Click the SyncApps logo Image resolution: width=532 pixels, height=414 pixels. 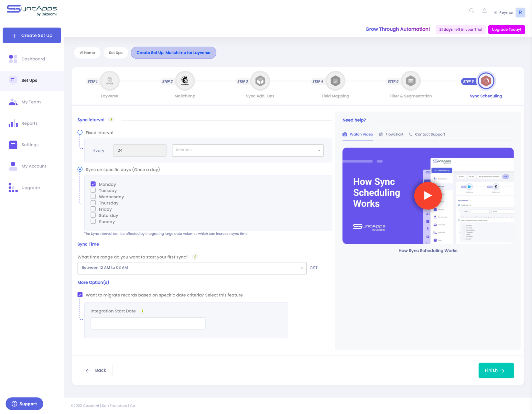tap(32, 10)
